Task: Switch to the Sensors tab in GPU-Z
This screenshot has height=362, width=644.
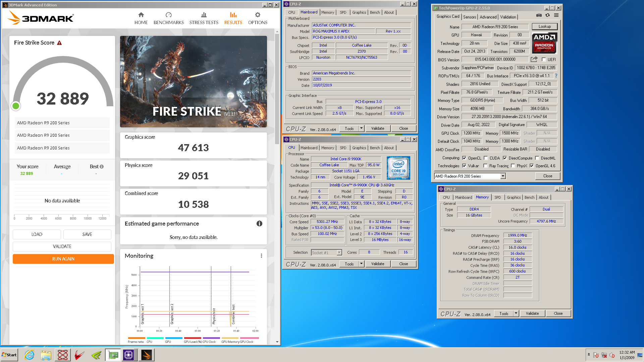Action: coord(470,17)
